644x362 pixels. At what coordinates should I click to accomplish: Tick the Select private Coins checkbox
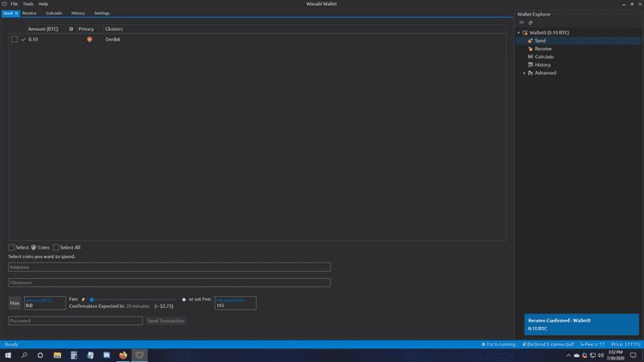[11, 248]
